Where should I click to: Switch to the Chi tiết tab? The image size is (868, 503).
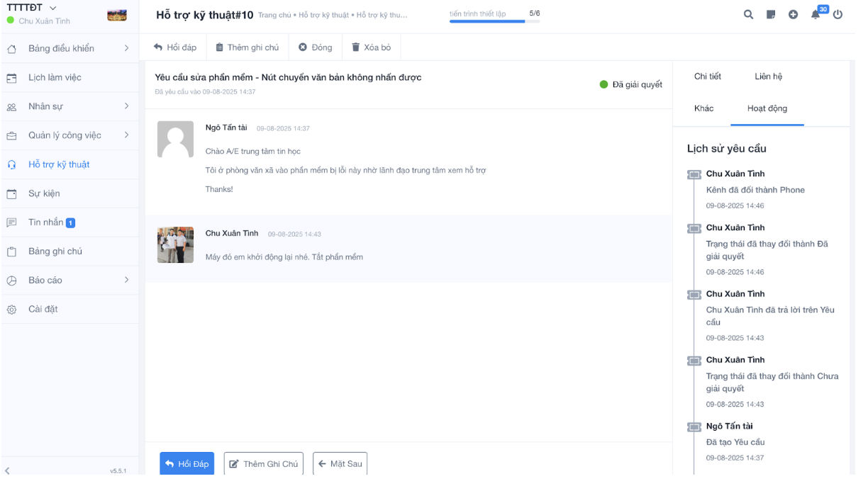tap(707, 77)
